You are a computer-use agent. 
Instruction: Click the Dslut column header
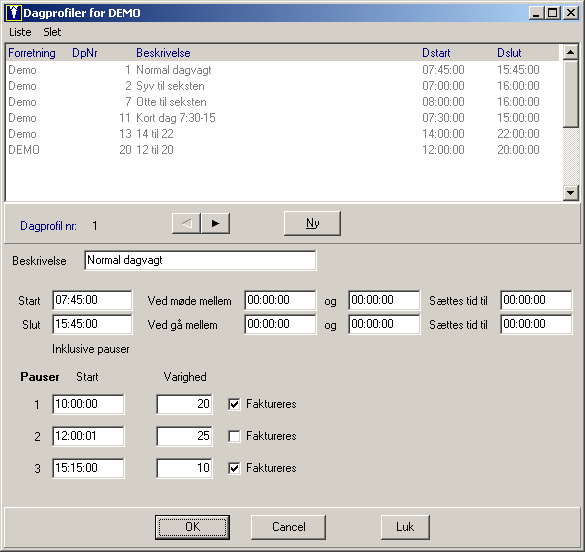pos(509,53)
